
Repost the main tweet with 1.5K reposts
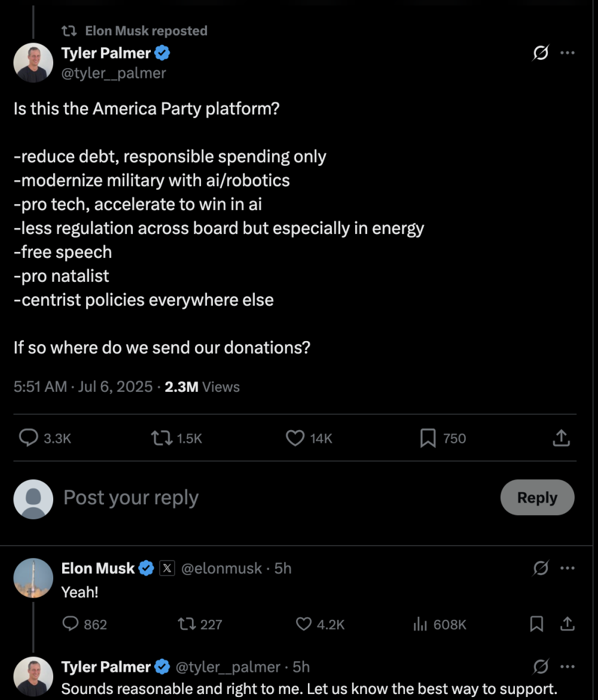click(161, 439)
